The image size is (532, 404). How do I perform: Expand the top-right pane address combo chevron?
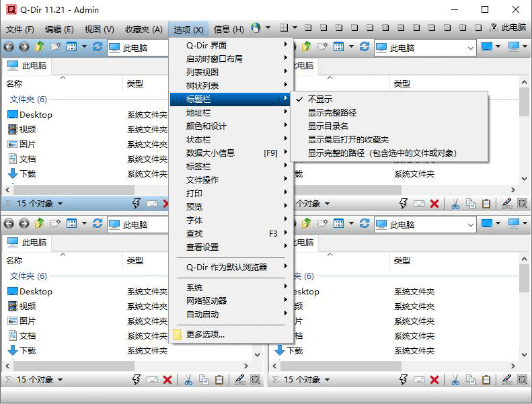tap(470, 48)
